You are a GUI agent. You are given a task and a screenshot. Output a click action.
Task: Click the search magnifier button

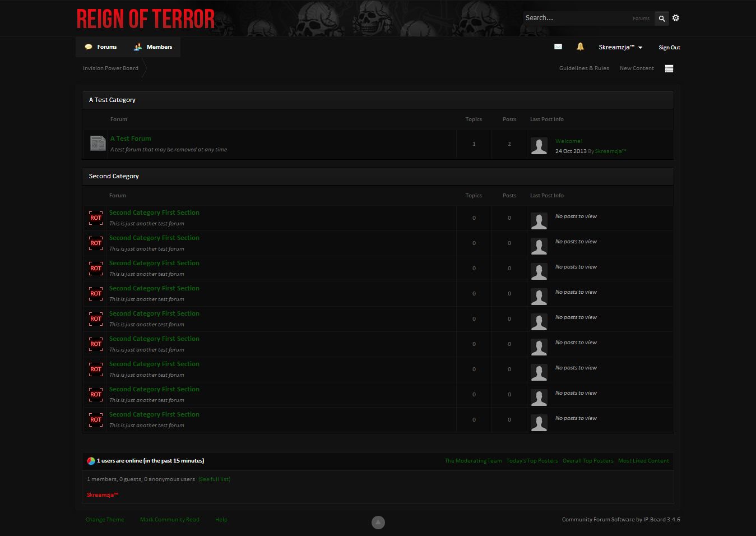click(662, 19)
